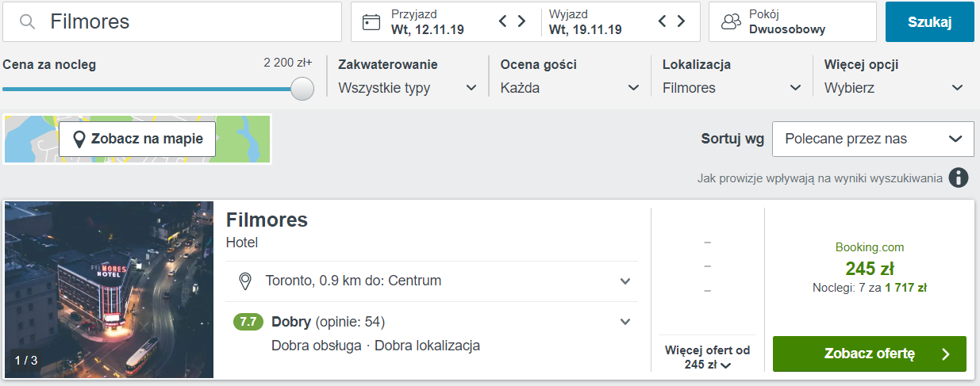The image size is (980, 386).
Task: Open the Zakwaterowanie dropdown
Action: (x=407, y=88)
